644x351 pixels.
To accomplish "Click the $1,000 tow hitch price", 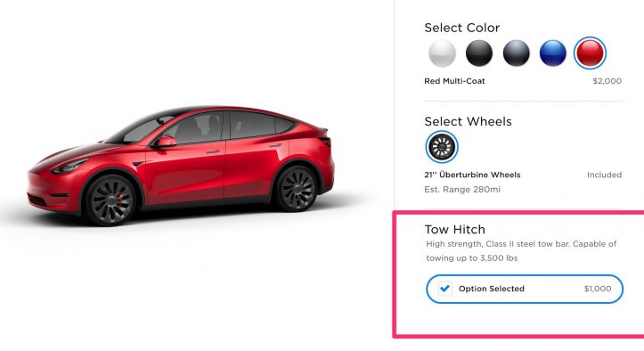I will click(598, 289).
